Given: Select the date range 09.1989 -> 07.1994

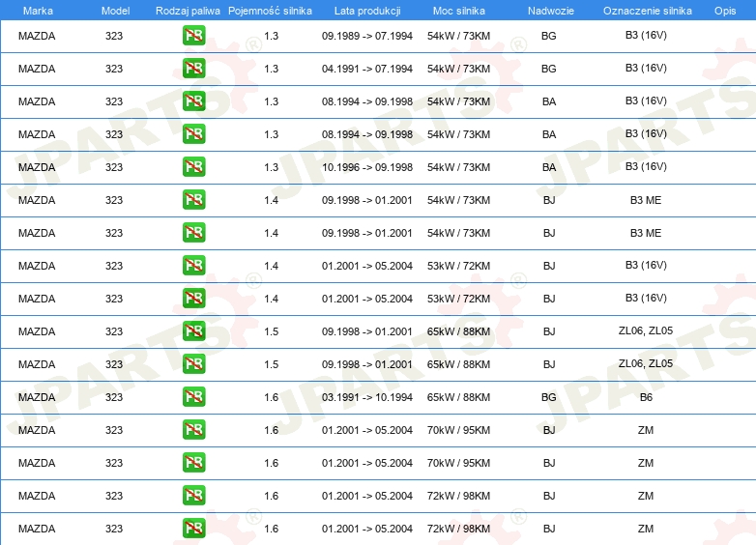Looking at the screenshot, I should point(367,36).
